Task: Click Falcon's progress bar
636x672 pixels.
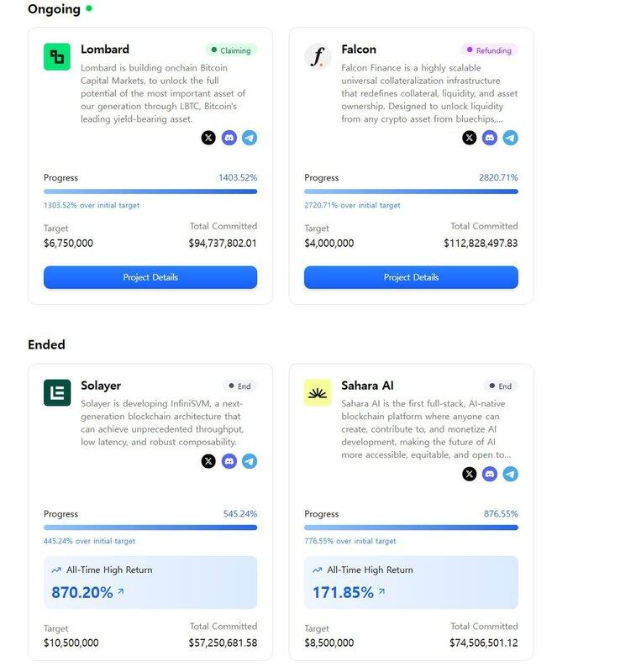Action: (x=411, y=192)
